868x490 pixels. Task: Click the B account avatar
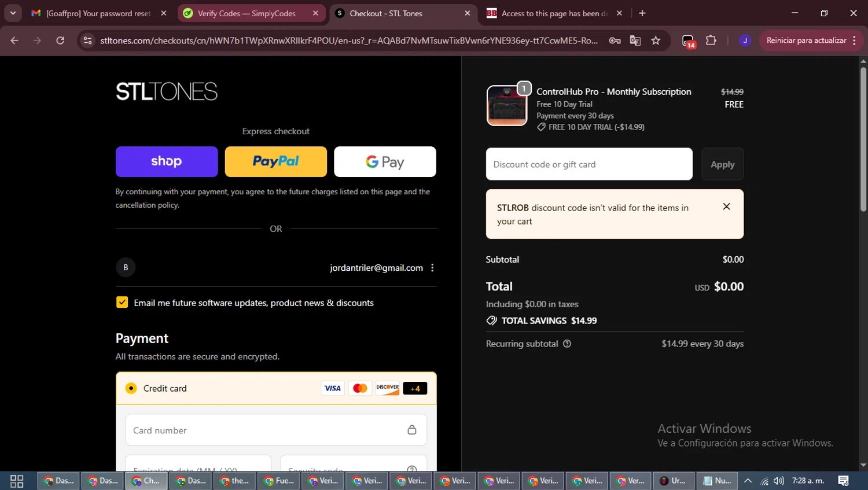(126, 267)
